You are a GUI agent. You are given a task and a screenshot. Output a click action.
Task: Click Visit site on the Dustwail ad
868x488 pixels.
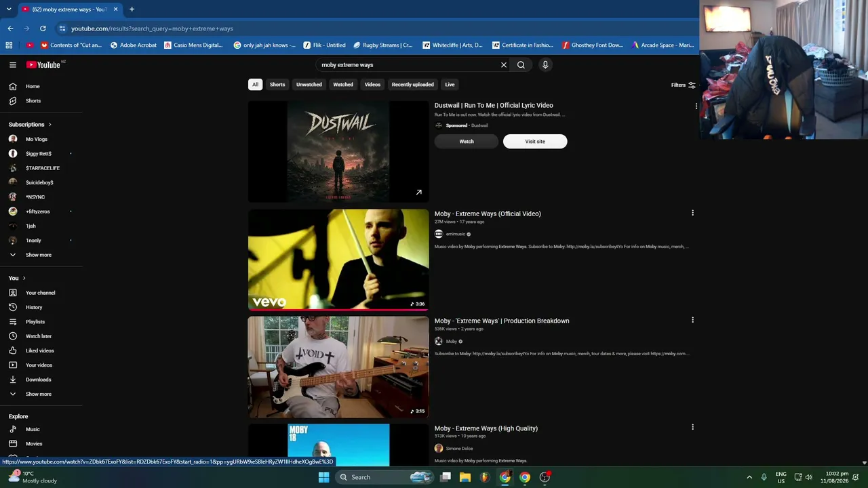535,142
